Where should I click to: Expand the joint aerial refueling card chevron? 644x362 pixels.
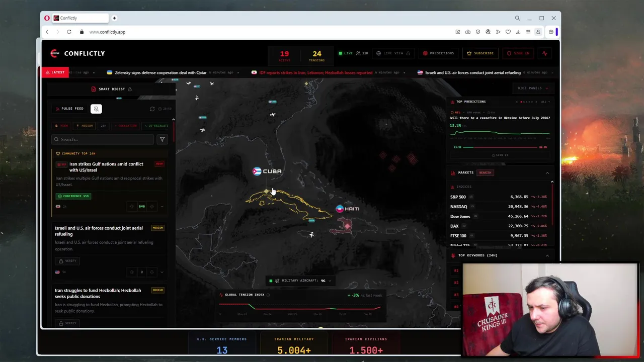click(162, 272)
